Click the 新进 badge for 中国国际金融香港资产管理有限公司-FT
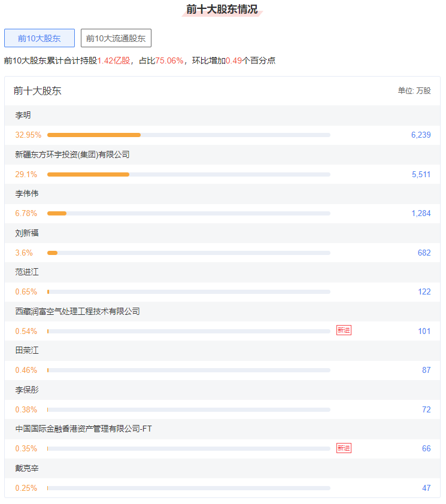446x504 pixels. point(344,448)
